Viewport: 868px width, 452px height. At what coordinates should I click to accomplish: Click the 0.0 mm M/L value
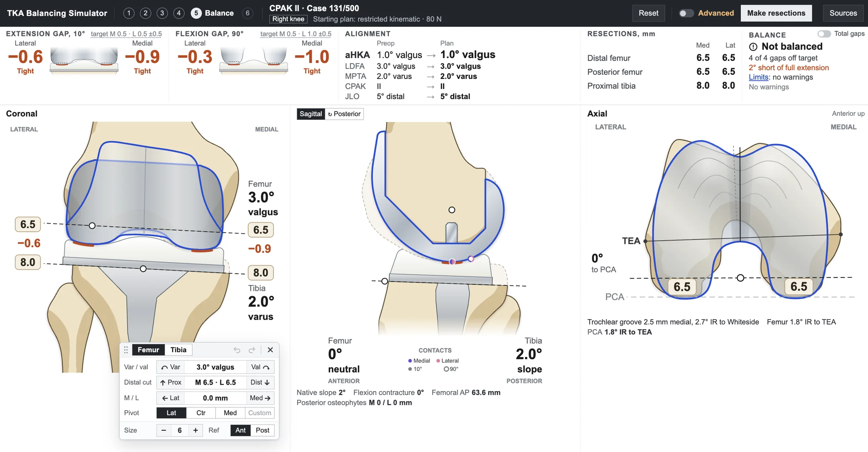215,398
